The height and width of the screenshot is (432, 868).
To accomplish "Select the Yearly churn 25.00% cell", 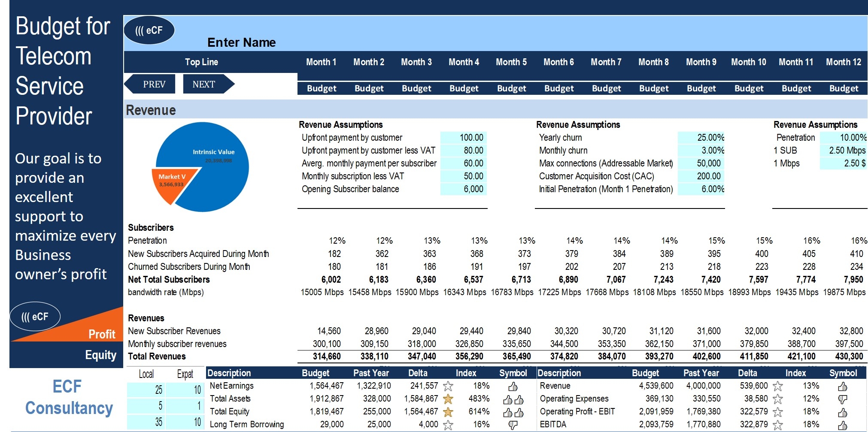I will 701,138.
